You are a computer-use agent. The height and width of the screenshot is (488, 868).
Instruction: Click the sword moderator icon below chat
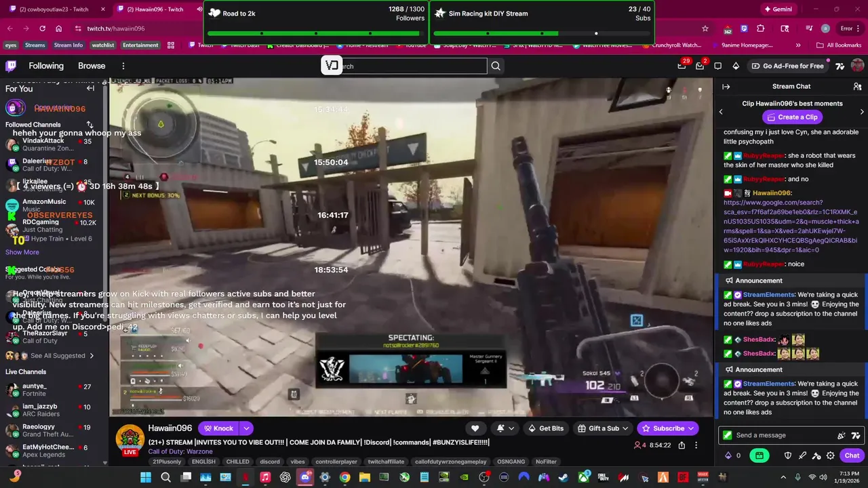(x=802, y=455)
